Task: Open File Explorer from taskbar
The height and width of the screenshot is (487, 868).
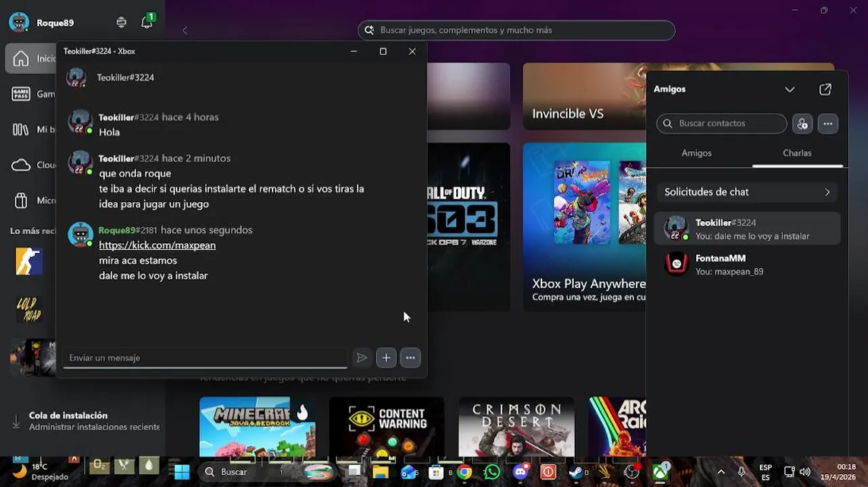Action: [x=381, y=471]
